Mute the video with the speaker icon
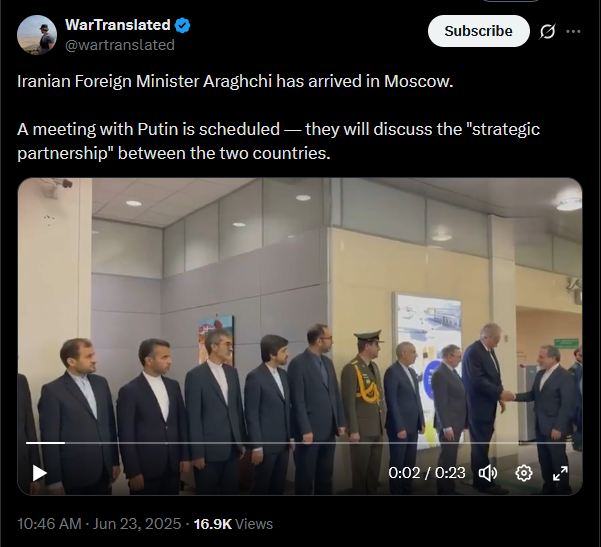The height and width of the screenshot is (547, 601). coord(488,473)
